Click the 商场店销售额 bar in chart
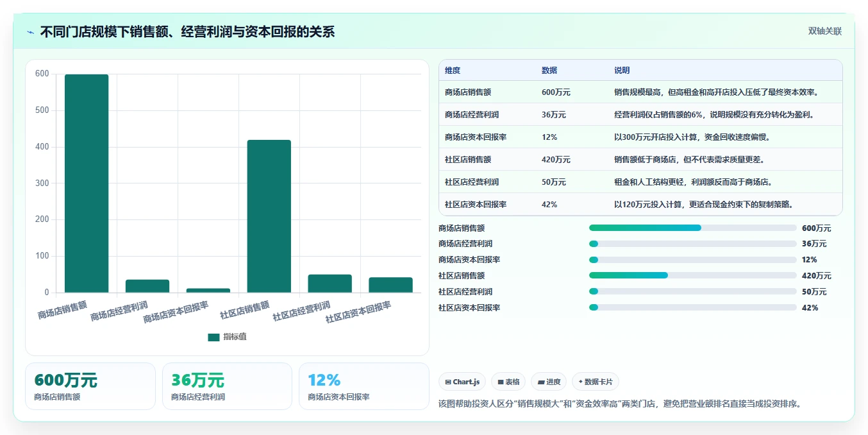The width and height of the screenshot is (868, 435). (87, 183)
